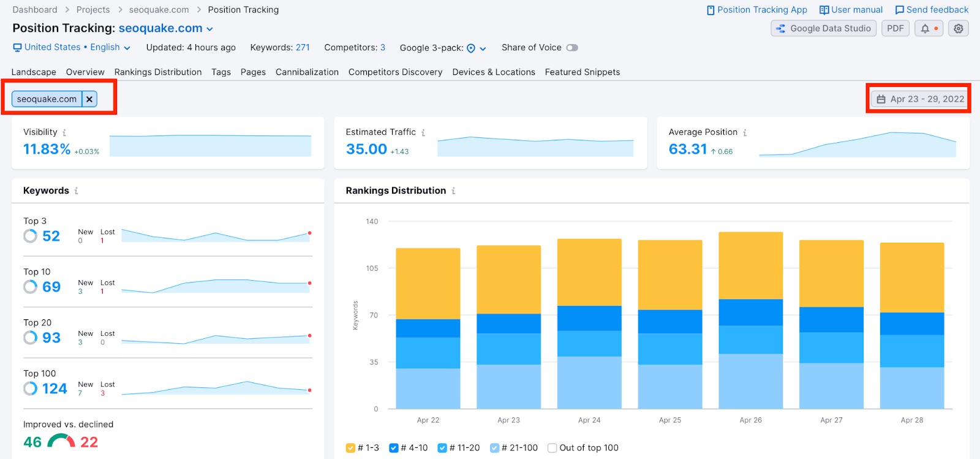Click the Google Data Studio button
This screenshot has height=459, width=980.
pos(823,29)
